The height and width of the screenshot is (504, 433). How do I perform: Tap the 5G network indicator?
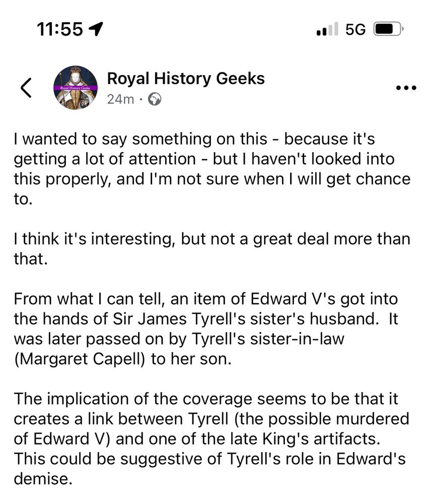(x=355, y=30)
